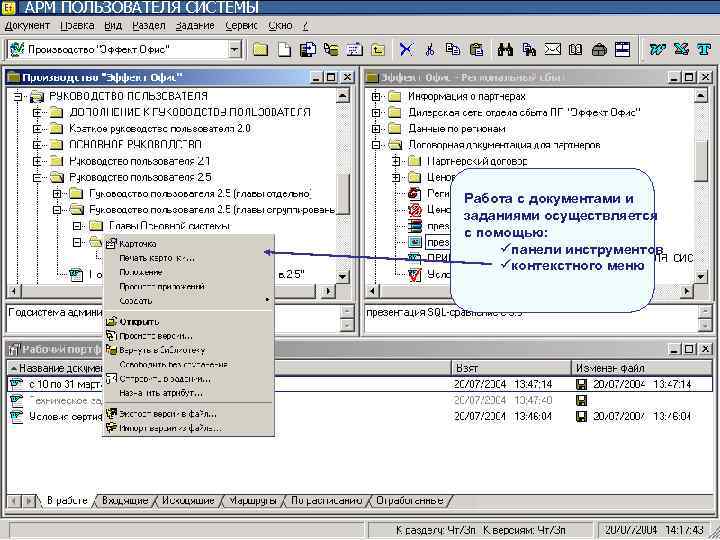The width and height of the screenshot is (720, 540).
Task: Click the floppy disk icon in the 13:46:04 row
Action: pos(581,416)
